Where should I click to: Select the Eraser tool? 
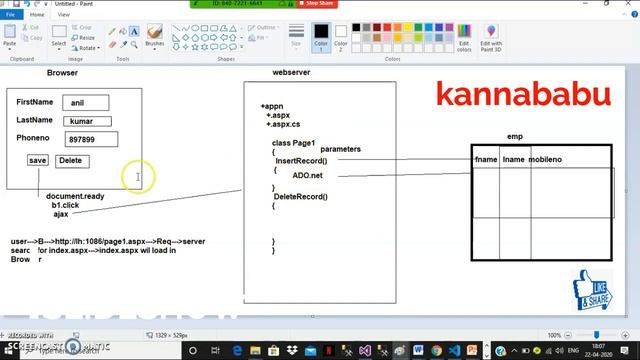click(x=112, y=44)
